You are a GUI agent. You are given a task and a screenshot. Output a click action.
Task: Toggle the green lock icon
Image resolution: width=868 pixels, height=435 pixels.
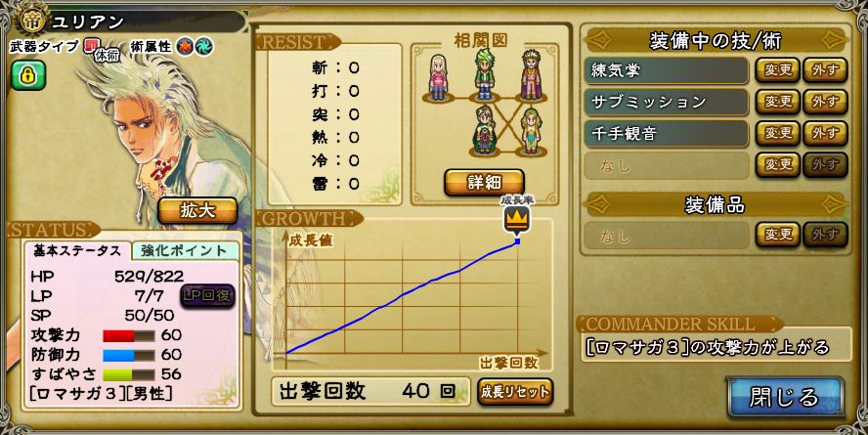click(x=27, y=75)
